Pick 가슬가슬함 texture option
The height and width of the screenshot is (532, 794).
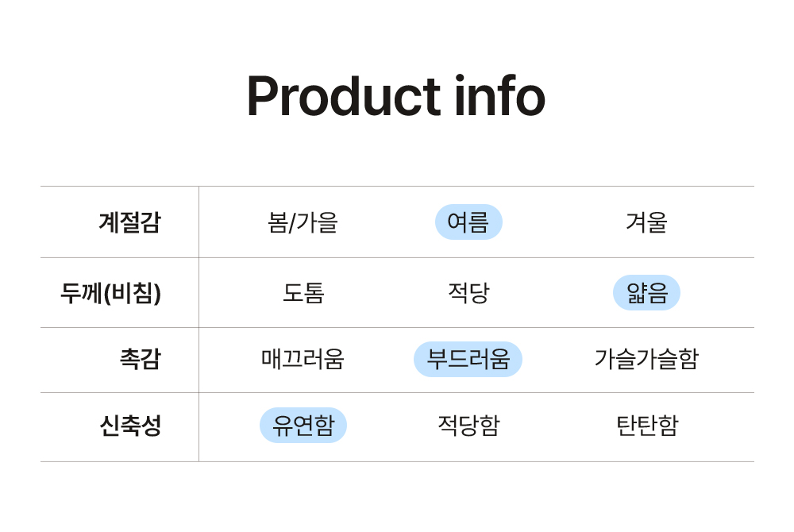[646, 359]
